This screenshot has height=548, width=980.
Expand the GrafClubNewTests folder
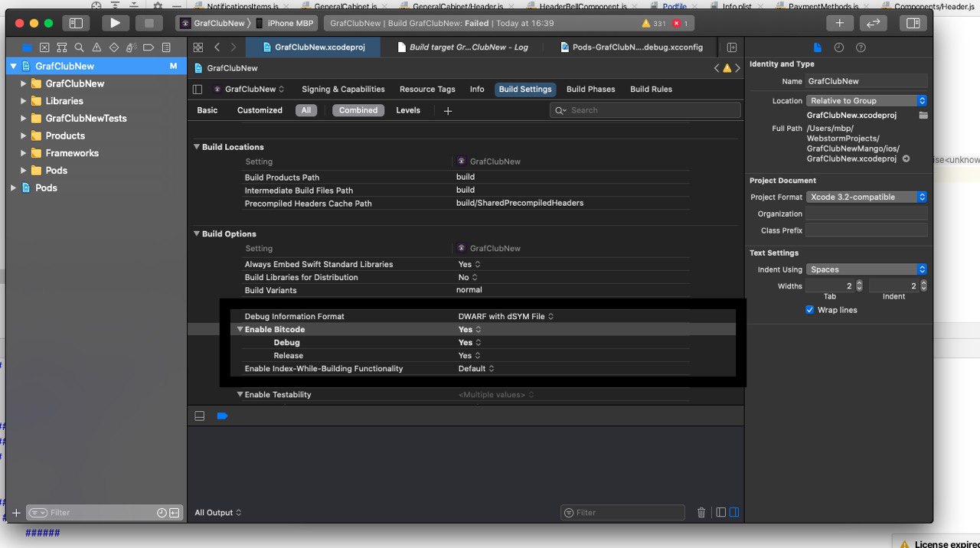pyautogui.click(x=23, y=119)
